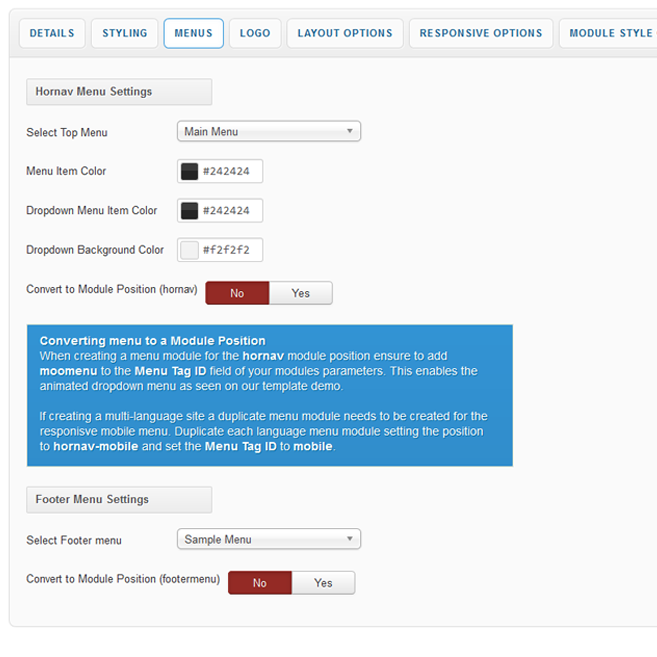Switch to the Styling tab
Viewport: 657px width, 657px height.
[124, 33]
